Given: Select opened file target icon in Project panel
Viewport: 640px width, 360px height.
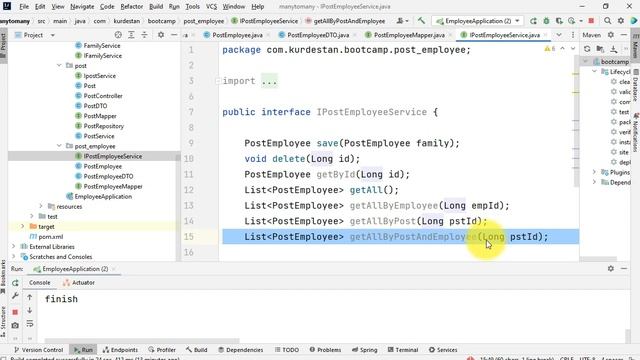Looking at the screenshot, I should click(x=118, y=35).
